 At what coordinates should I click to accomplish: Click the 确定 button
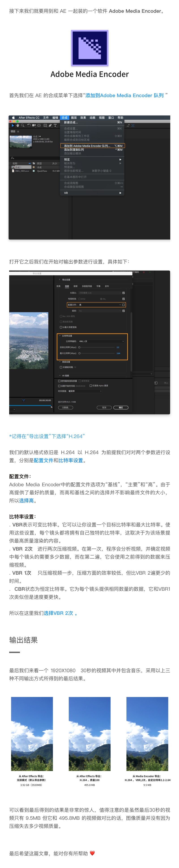(121, 407)
